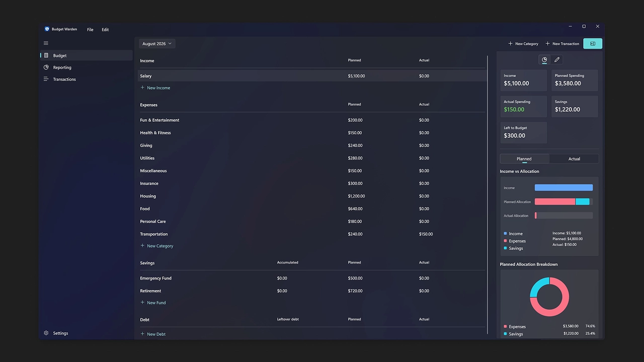Click the Emergency Fund savings row
This screenshot has height=362, width=644.
click(x=312, y=278)
